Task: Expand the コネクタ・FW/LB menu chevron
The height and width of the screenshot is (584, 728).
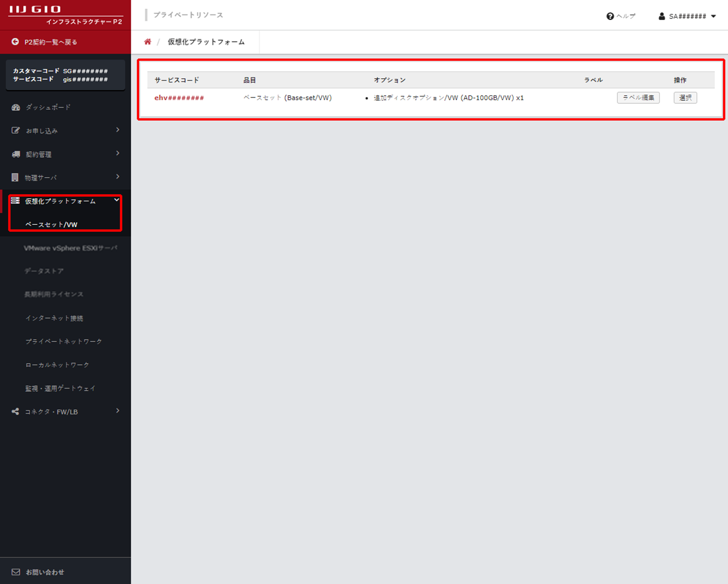Action: click(x=118, y=411)
